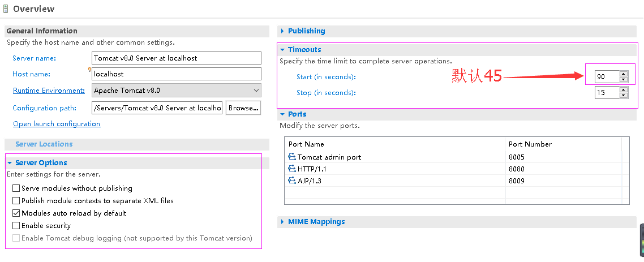Click the Overview server icon in header
The width and height of the screenshot is (644, 262).
[x=5, y=8]
